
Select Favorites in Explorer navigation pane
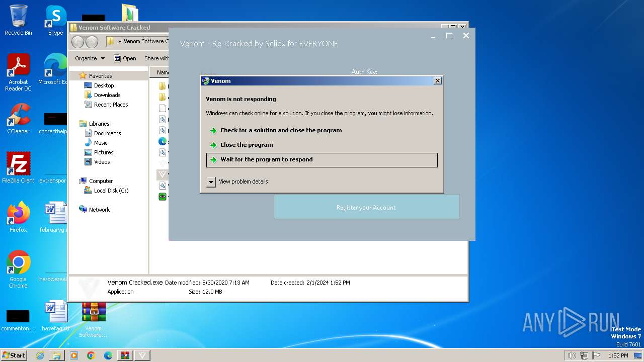(x=100, y=76)
